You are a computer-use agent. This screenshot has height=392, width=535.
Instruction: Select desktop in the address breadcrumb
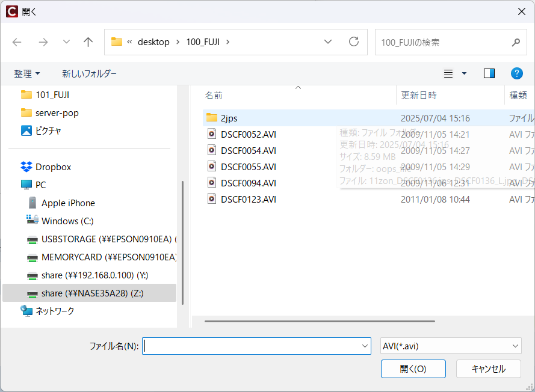pos(153,42)
